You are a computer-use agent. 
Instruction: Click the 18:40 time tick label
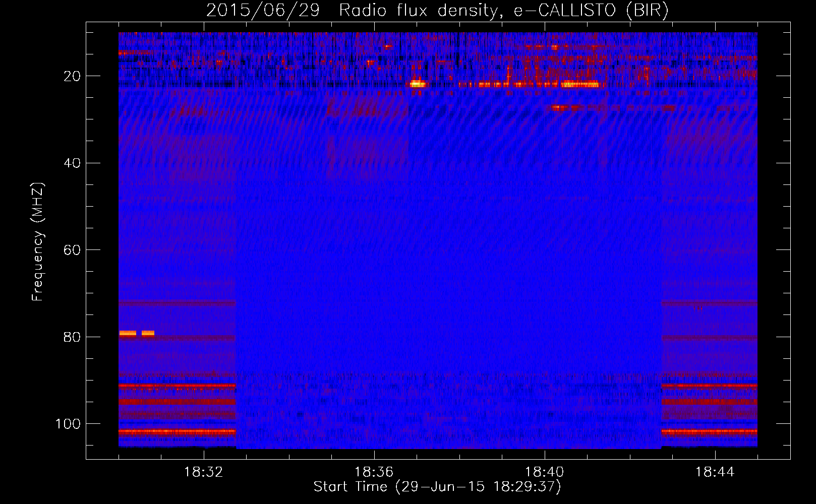[545, 472]
